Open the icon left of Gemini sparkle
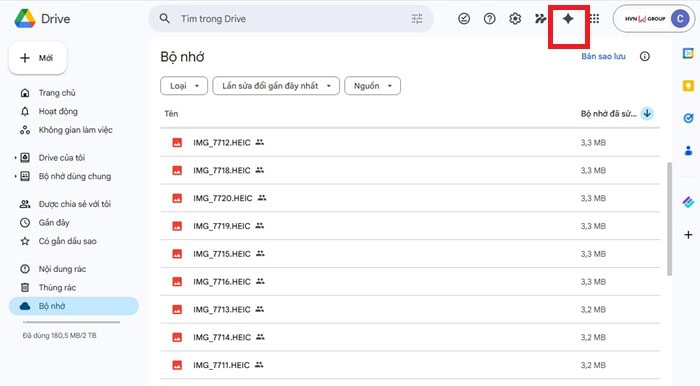Screen dimensions: 700x386 [x=541, y=19]
